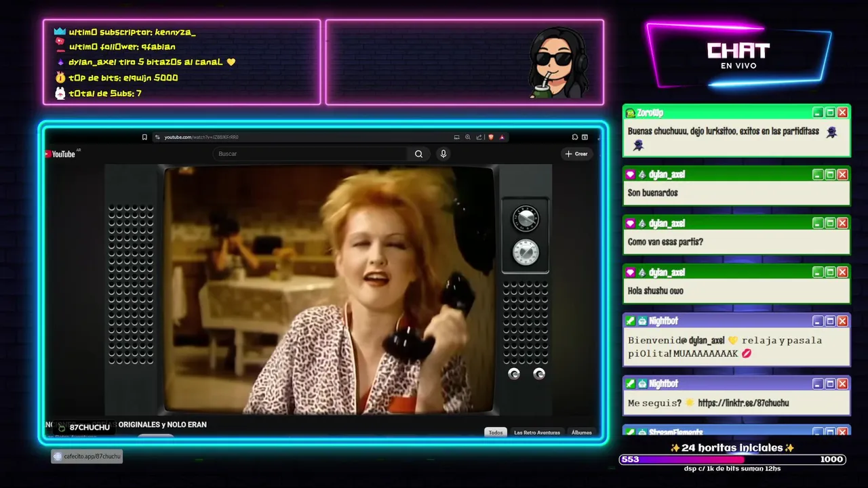The width and height of the screenshot is (868, 488).
Task: Click the mate icon beside 87CHUCHU
Action: point(62,428)
